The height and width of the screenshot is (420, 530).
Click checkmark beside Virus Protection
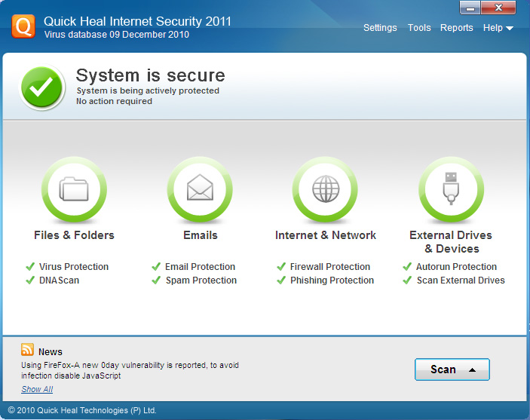[x=30, y=266]
